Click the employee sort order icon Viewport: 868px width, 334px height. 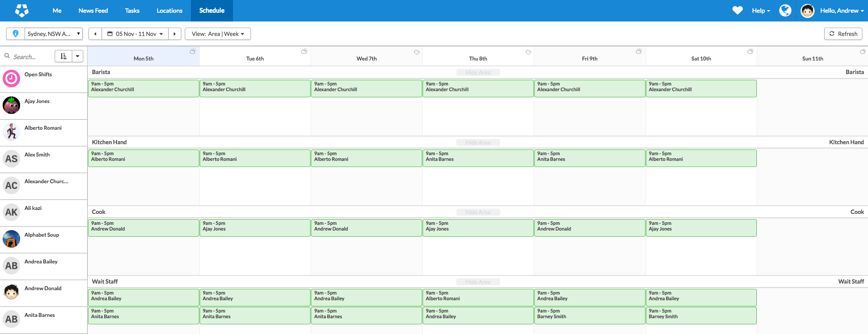[64, 56]
